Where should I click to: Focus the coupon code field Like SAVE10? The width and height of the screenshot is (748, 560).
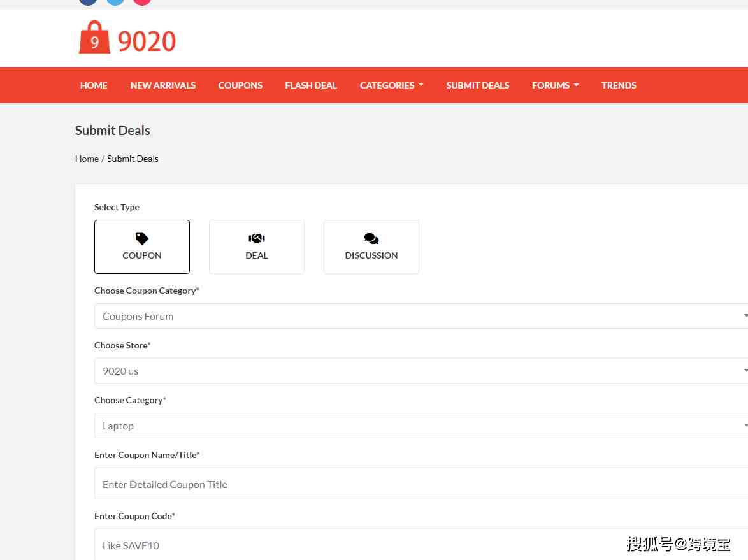tap(421, 545)
